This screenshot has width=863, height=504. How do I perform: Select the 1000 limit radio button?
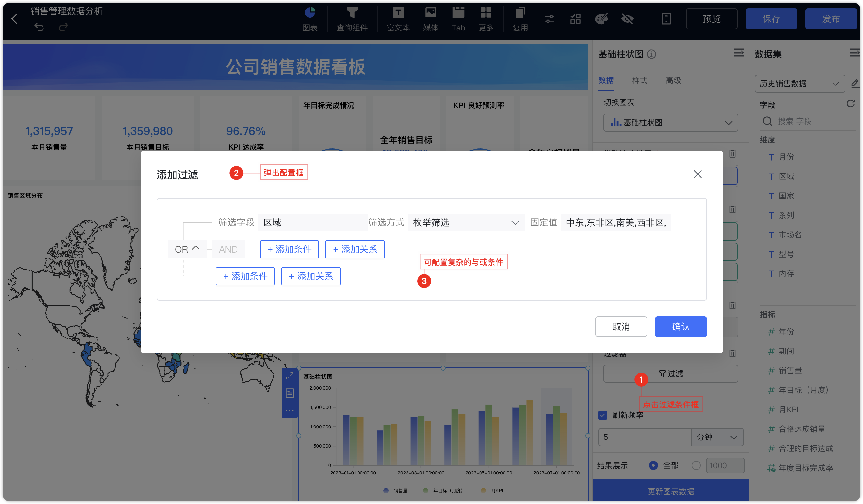tap(696, 466)
